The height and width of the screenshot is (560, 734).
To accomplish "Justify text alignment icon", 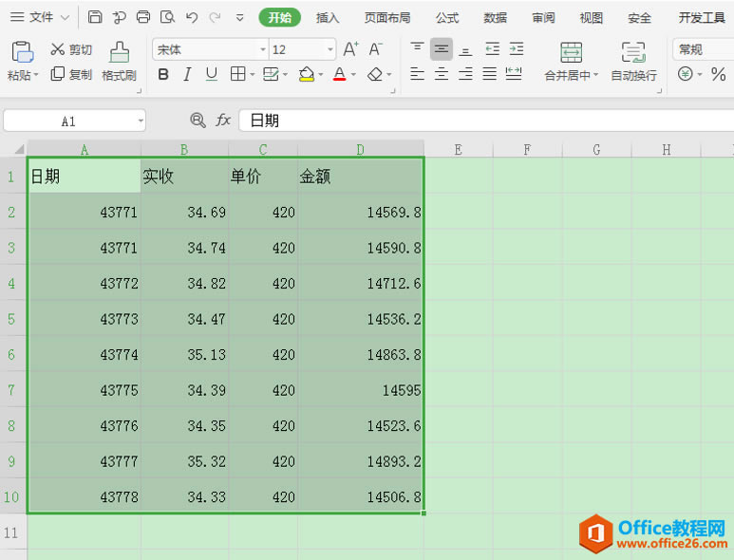I will coord(490,74).
